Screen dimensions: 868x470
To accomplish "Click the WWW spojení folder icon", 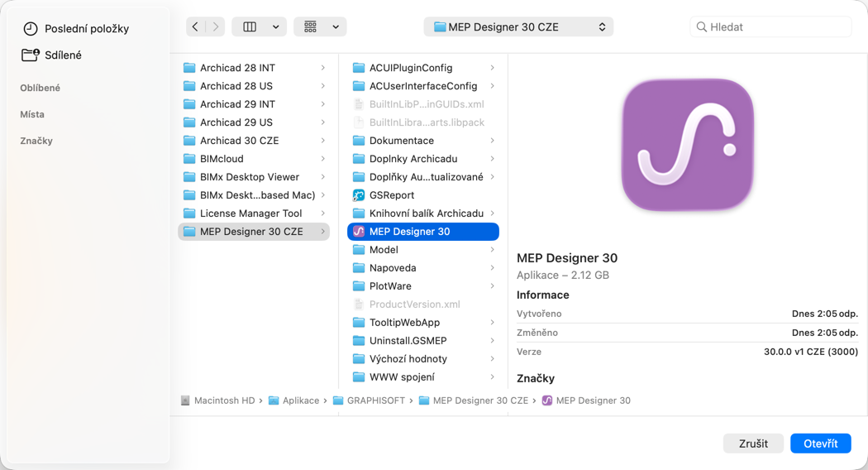I will click(x=359, y=377).
